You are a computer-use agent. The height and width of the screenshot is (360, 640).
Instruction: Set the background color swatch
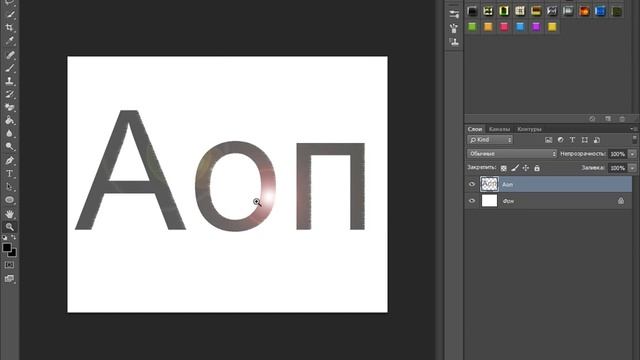13,253
